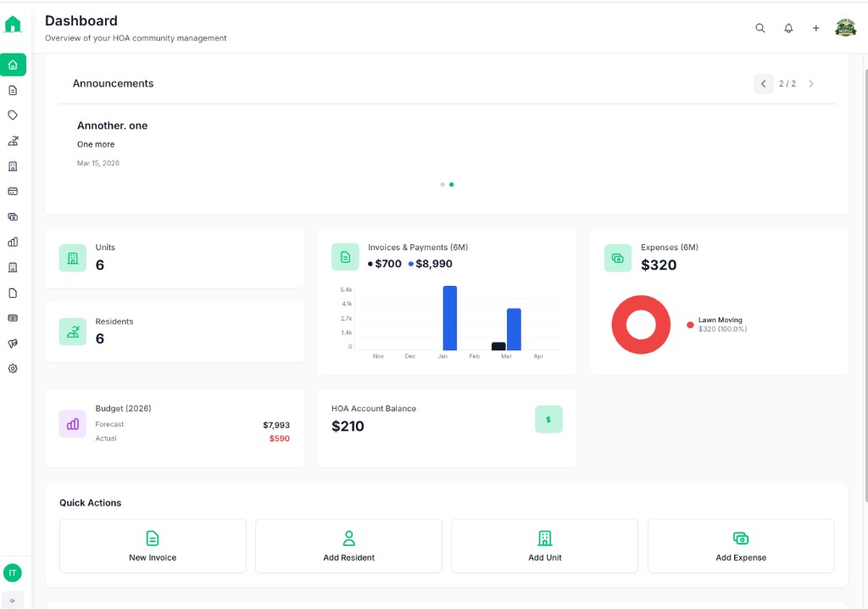This screenshot has height=609, width=868.
Task: Open the residents person icon in the sidebar
Action: [x=13, y=140]
